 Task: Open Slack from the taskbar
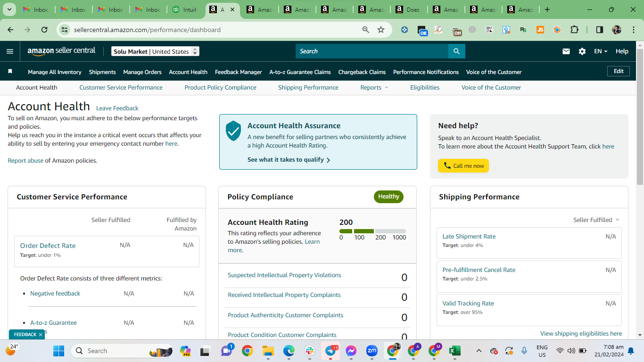click(310, 351)
